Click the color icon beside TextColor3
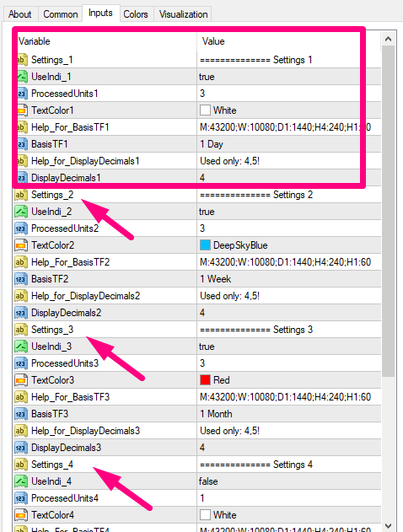 point(21,380)
